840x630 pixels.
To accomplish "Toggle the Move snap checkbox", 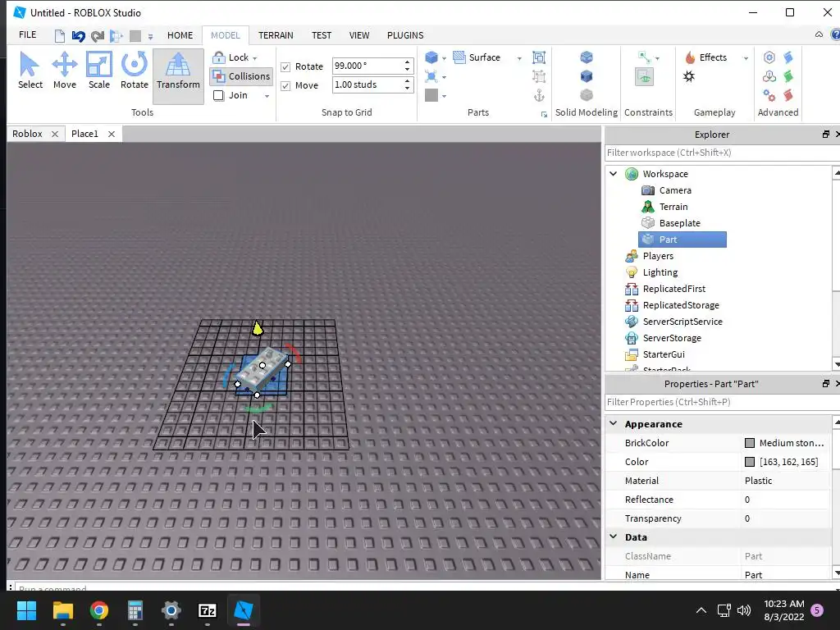I will pyautogui.click(x=285, y=85).
